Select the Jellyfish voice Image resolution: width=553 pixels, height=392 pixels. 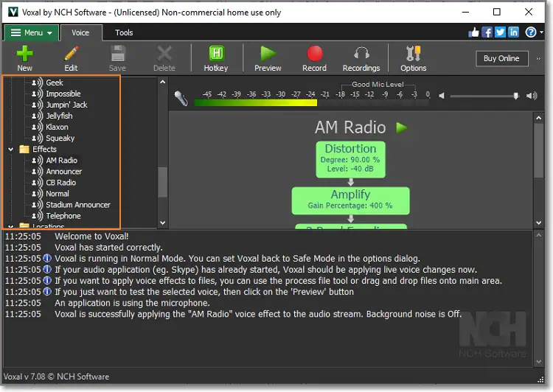[x=59, y=116]
